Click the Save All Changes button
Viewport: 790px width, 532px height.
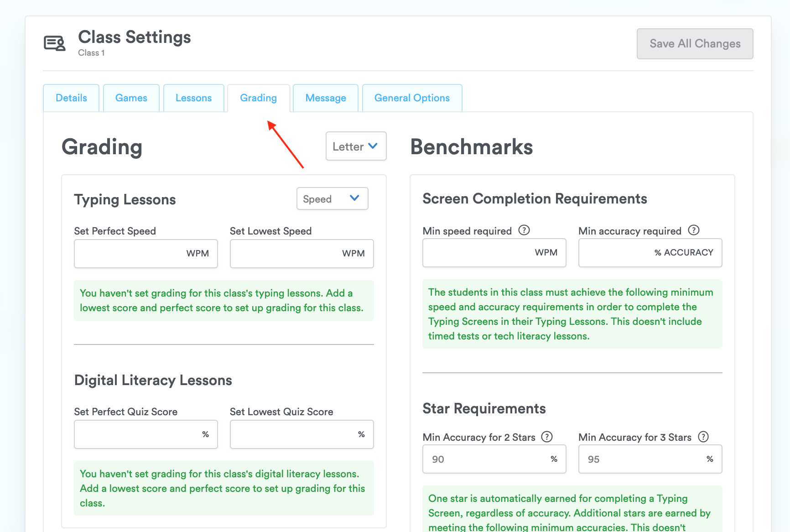point(695,43)
